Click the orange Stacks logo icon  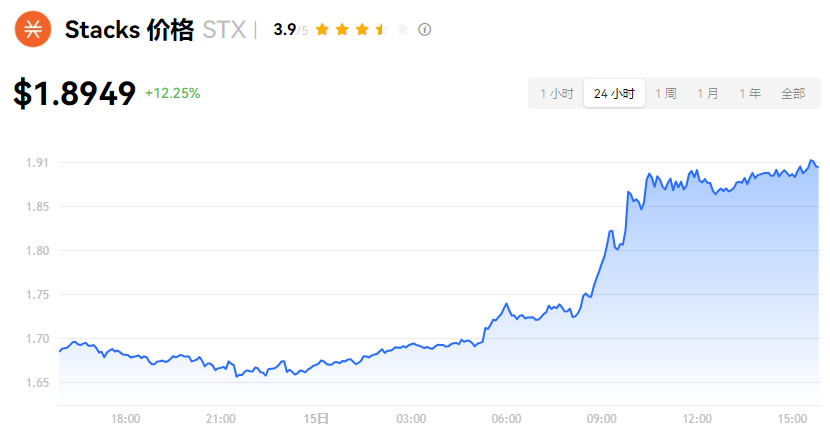33,29
